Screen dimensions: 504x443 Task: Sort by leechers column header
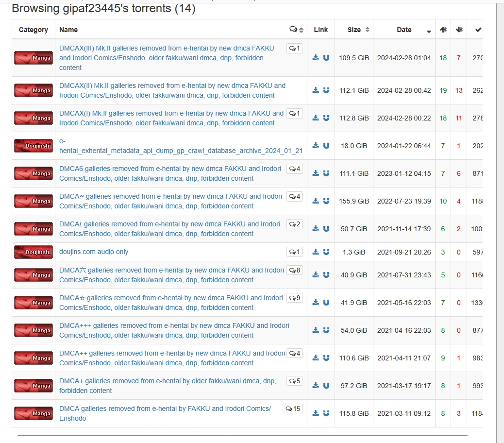coord(459,30)
